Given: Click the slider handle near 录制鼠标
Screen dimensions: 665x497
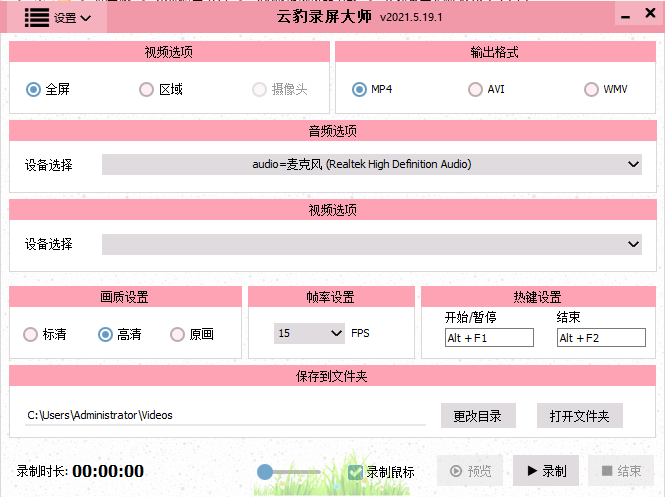Looking at the screenshot, I should 265,472.
